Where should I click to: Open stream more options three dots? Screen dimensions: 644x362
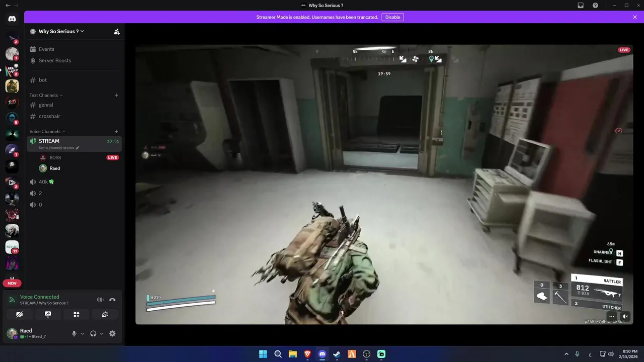point(612,317)
